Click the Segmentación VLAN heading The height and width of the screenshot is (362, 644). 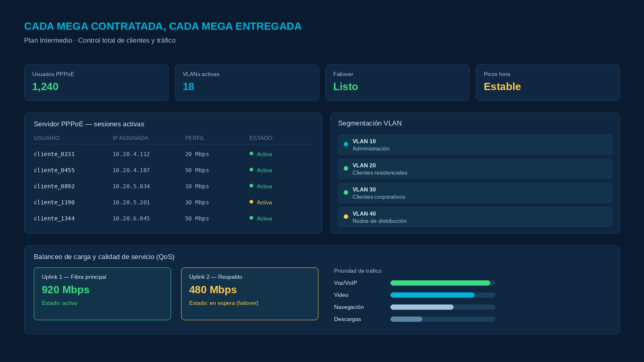coord(370,123)
